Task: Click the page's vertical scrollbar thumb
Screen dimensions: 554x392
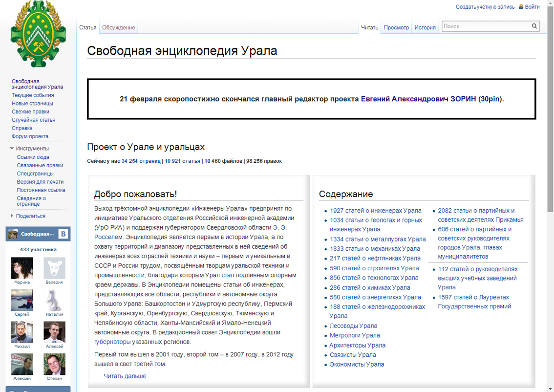Action: click(x=550, y=109)
